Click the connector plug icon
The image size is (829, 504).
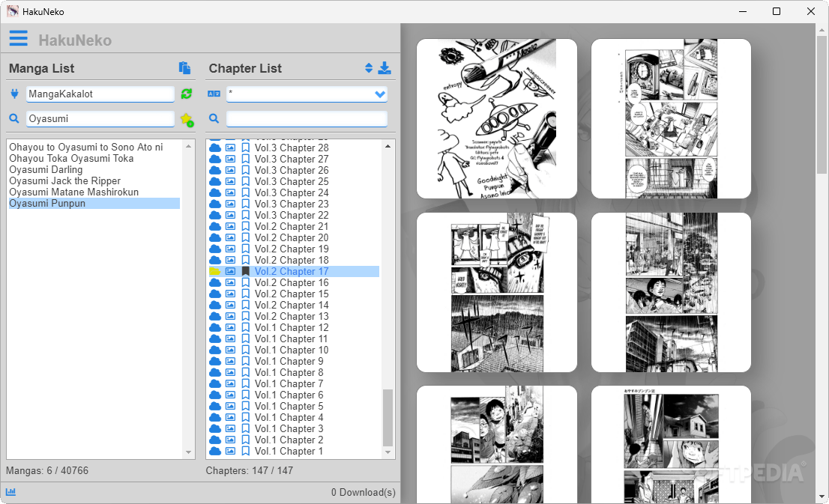tap(14, 94)
